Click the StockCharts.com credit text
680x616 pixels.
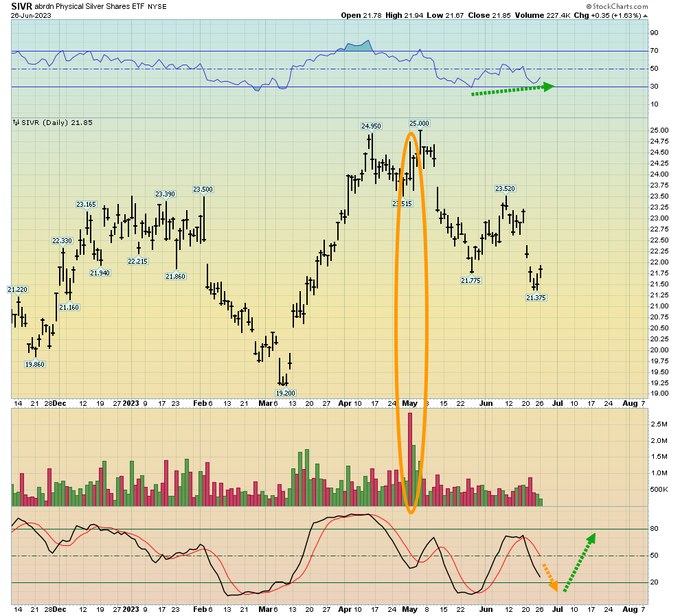pyautogui.click(x=617, y=6)
